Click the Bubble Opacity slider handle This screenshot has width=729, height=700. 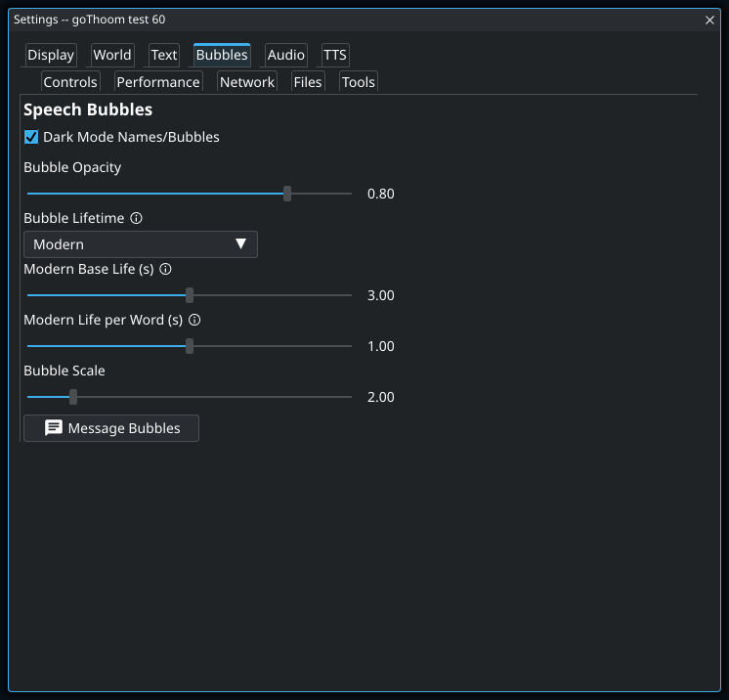(287, 194)
